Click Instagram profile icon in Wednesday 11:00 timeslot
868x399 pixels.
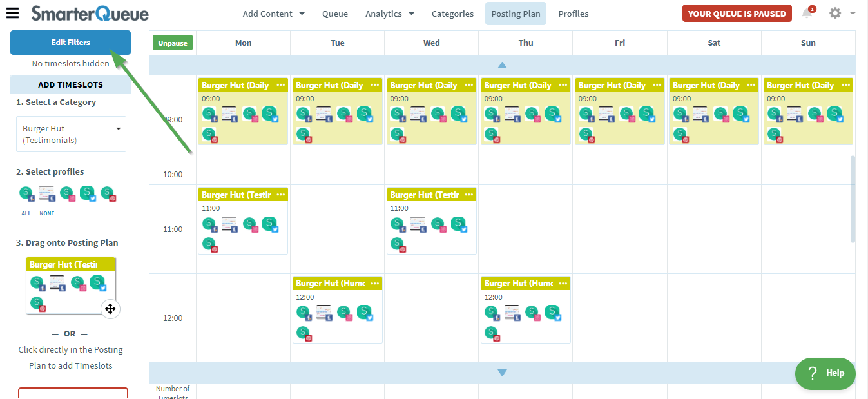pyautogui.click(x=439, y=225)
